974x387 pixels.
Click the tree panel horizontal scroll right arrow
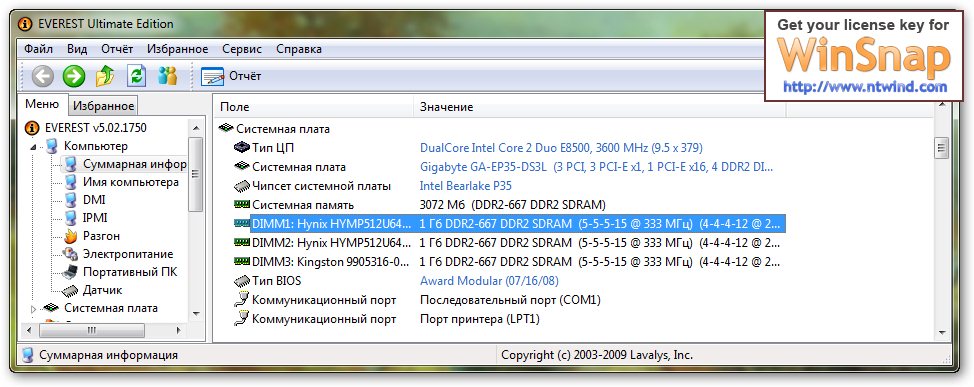[179, 330]
